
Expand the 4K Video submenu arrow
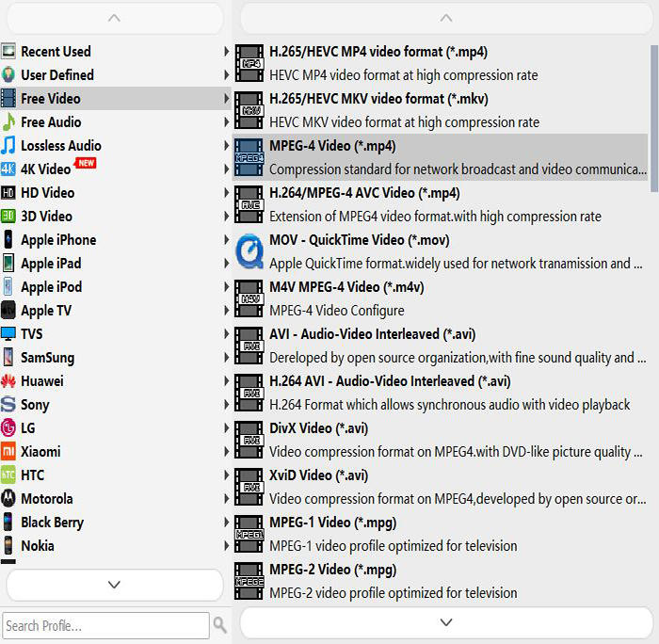[227, 169]
